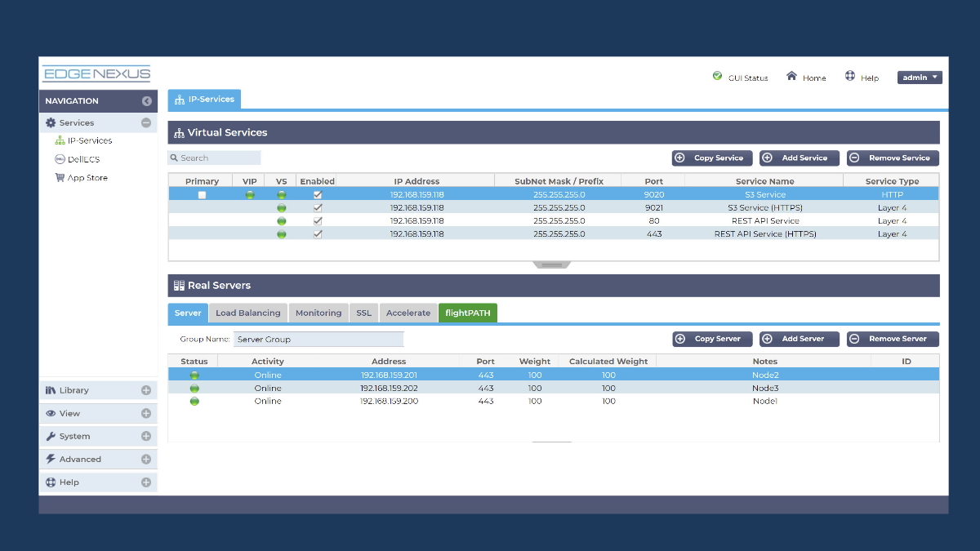This screenshot has width=980, height=551.
Task: Switch to the flightPATH tab
Action: [468, 313]
